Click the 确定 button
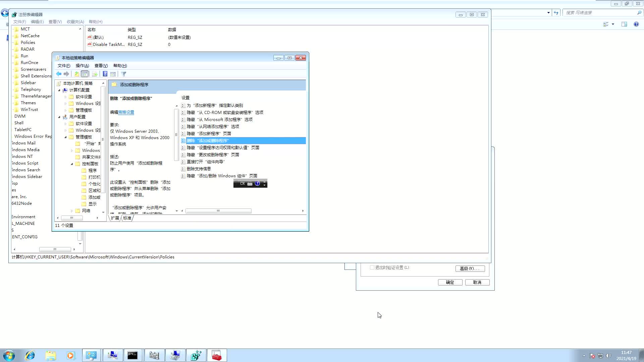Viewport: 644px width, 362px height. [x=450, y=283]
